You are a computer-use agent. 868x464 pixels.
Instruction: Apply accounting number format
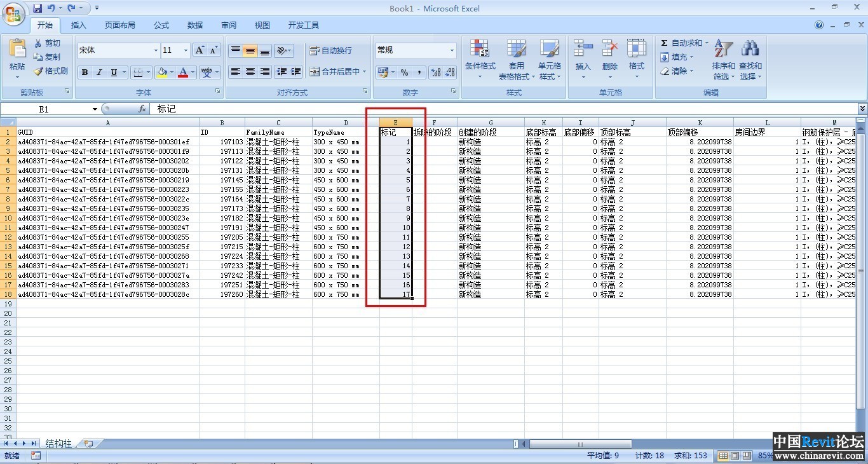click(x=383, y=72)
